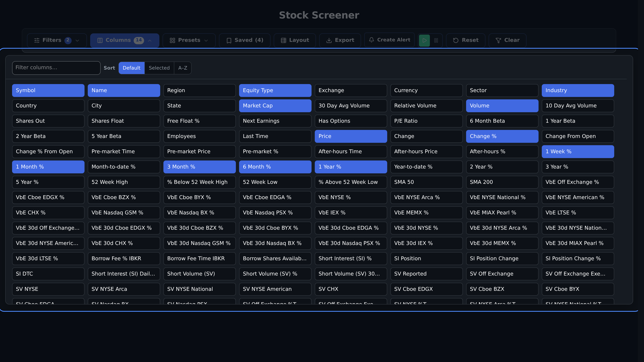This screenshot has width=644, height=362.
Task: Toggle off Industry column
Action: coord(578,90)
